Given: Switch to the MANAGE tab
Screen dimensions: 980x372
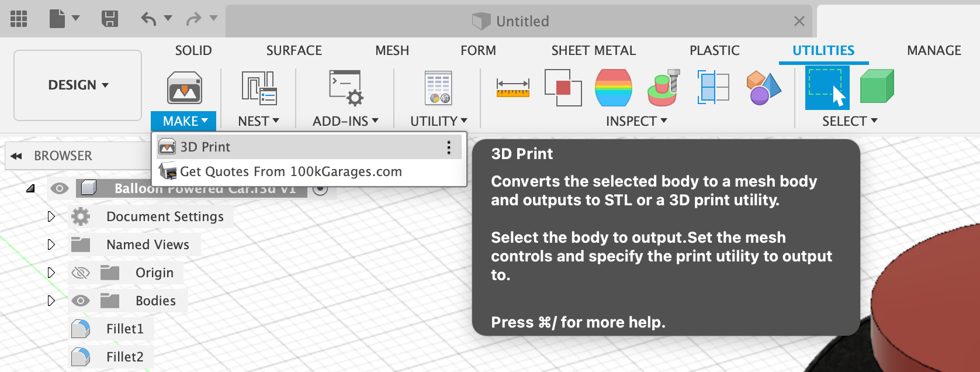Looking at the screenshot, I should (x=934, y=51).
